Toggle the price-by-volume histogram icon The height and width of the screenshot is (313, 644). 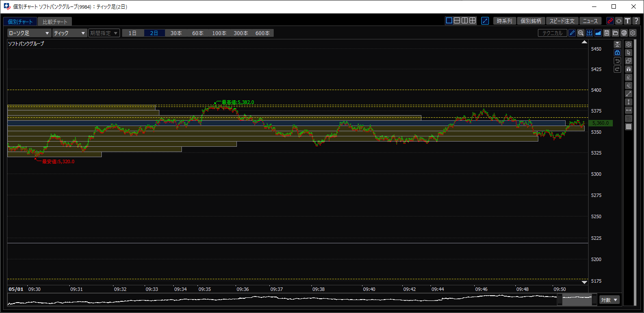click(589, 33)
